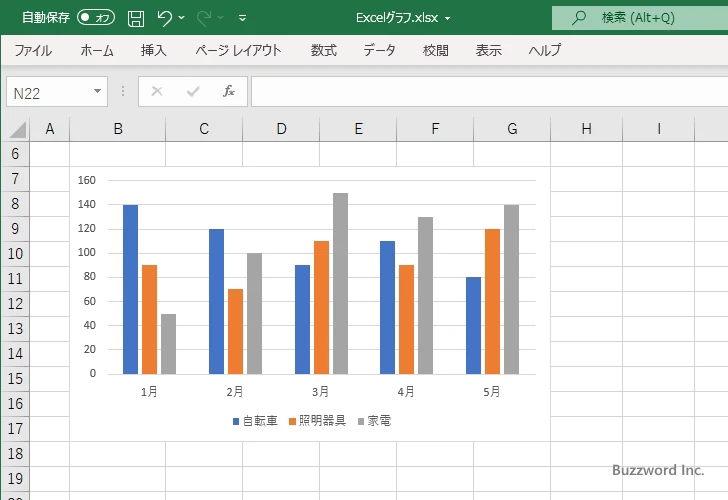The width and height of the screenshot is (728, 500).
Task: Switch to the 表示 tab
Action: click(x=488, y=50)
